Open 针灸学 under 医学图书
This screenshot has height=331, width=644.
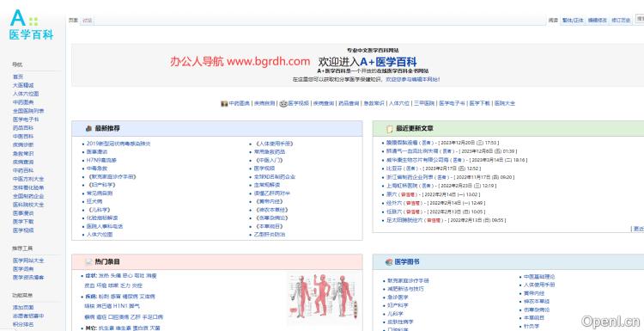click(532, 327)
